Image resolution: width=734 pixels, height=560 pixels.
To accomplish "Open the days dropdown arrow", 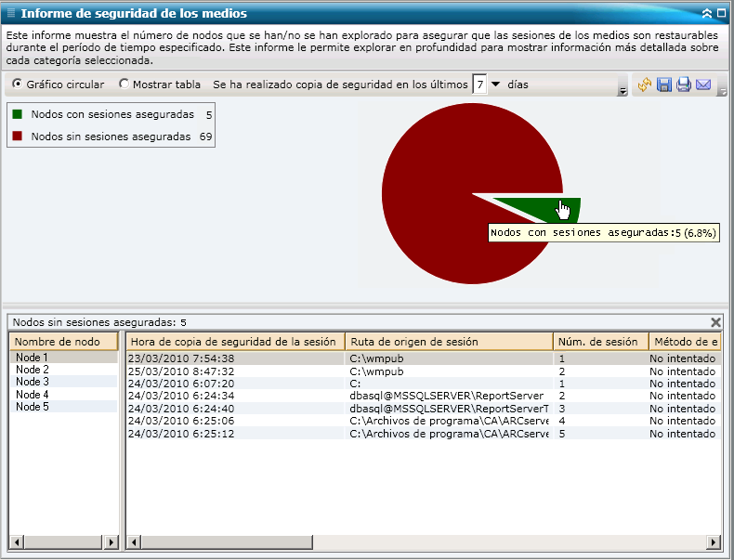I will tap(495, 85).
